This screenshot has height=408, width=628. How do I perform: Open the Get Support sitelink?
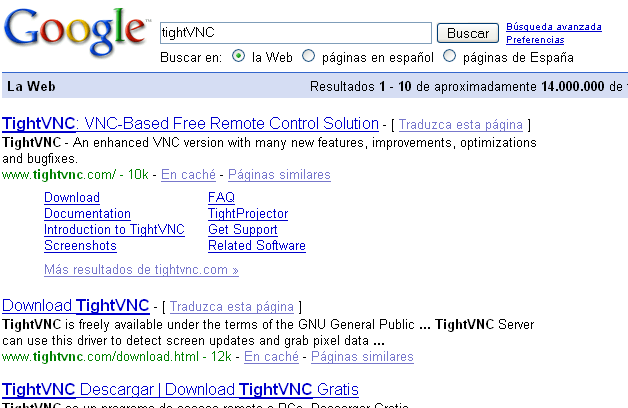click(x=243, y=229)
